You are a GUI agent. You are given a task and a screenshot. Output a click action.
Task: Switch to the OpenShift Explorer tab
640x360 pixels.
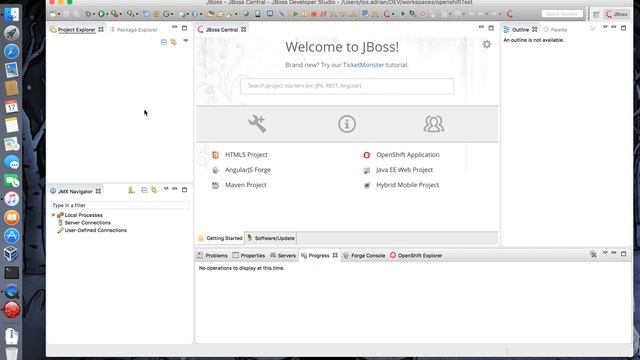416,256
